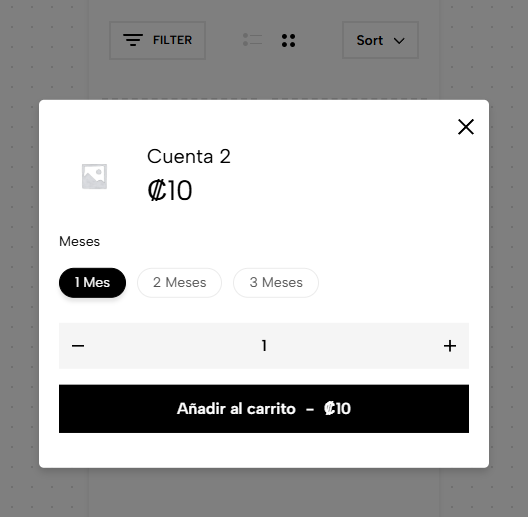Open the FILTER panel button
This screenshot has height=517, width=528.
(157, 40)
